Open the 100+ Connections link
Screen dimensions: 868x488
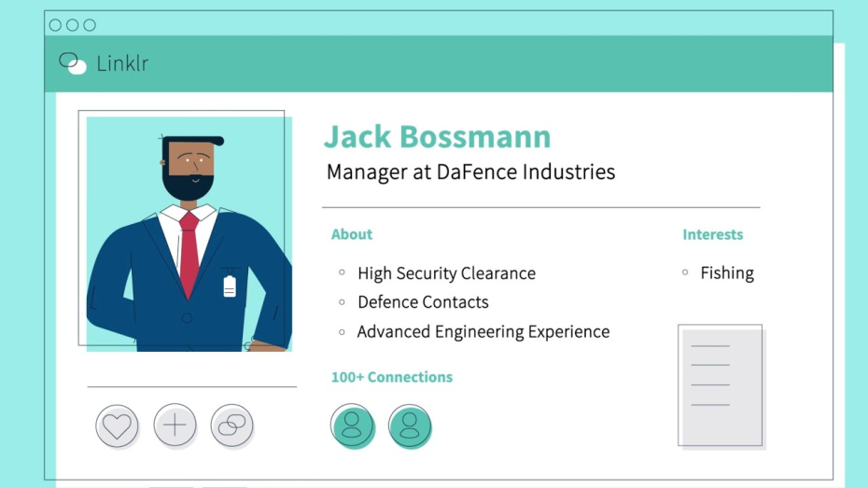[392, 377]
